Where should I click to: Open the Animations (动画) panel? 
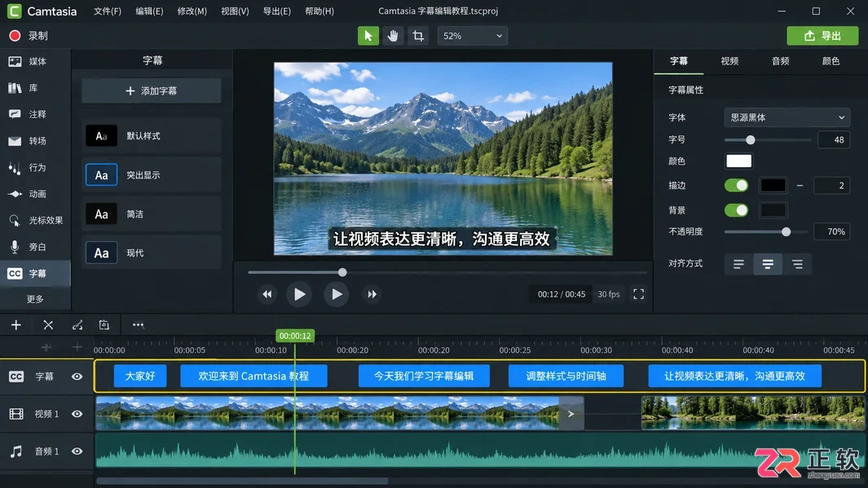pos(35,194)
